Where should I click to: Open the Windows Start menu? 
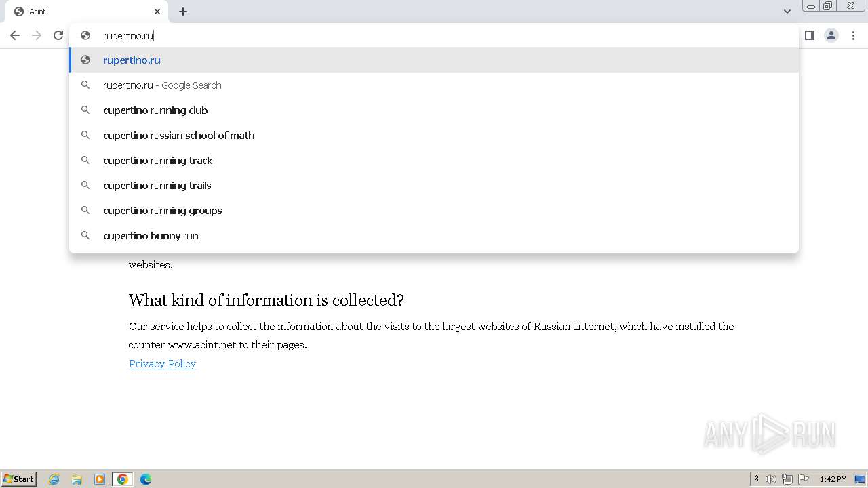pos(18,479)
